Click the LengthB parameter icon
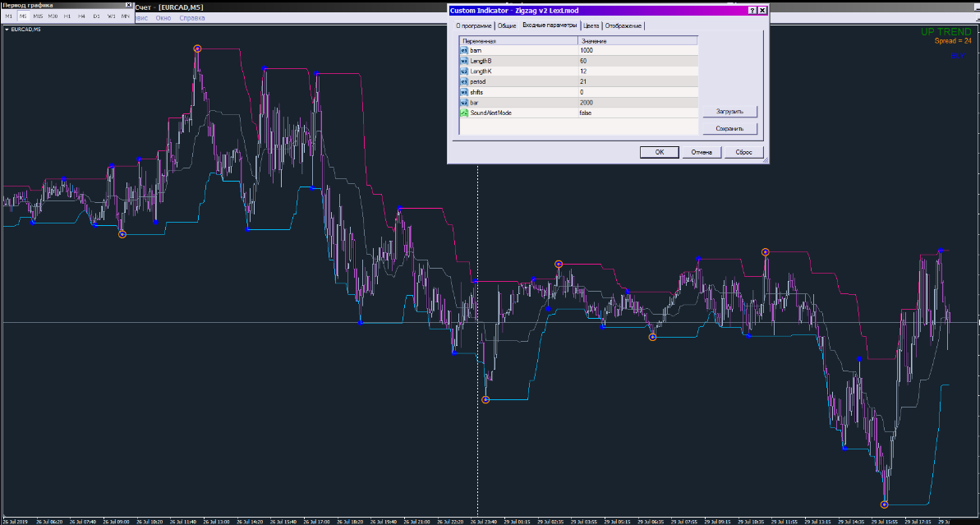Screen dimensions: 980x525 464,61
